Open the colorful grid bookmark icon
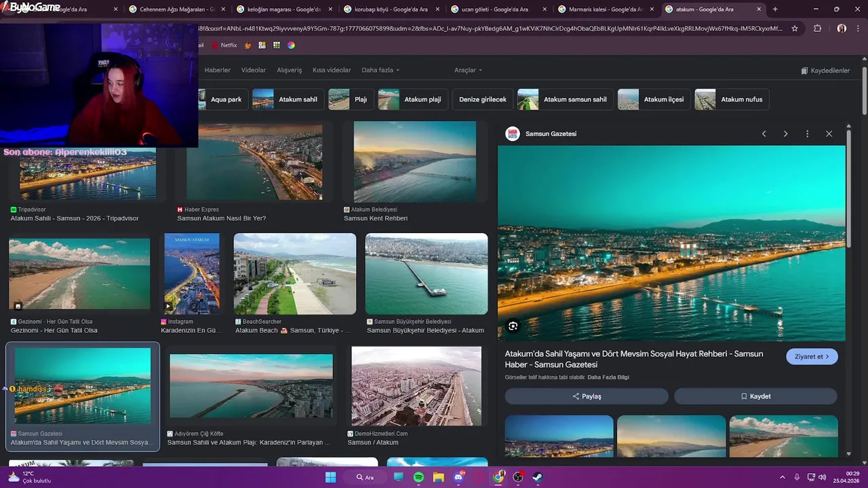 [x=277, y=45]
